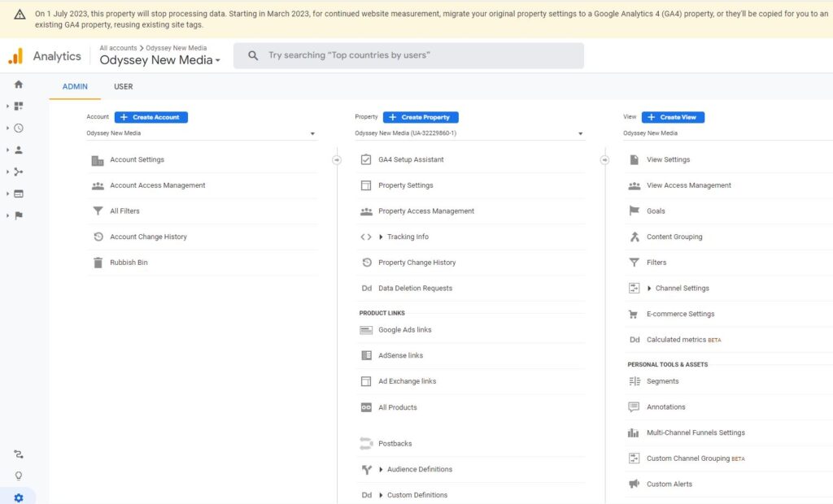
Task: Open AdSense links
Action: click(x=400, y=356)
